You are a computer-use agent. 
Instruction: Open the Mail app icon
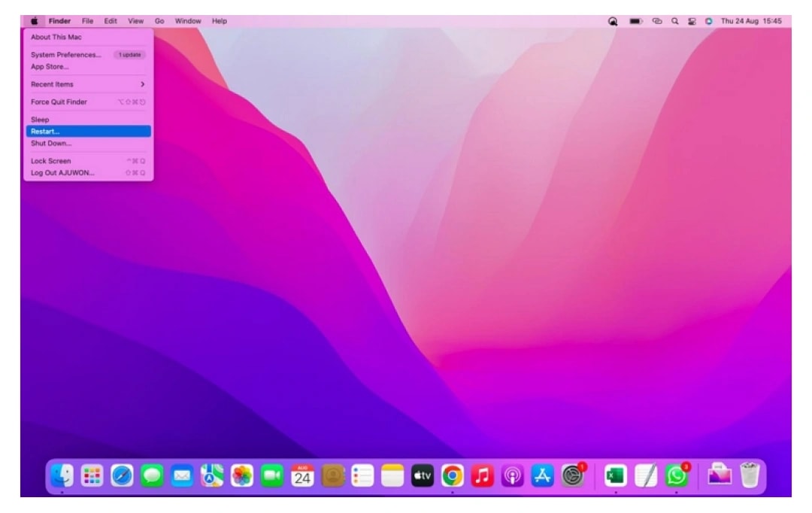(x=182, y=475)
